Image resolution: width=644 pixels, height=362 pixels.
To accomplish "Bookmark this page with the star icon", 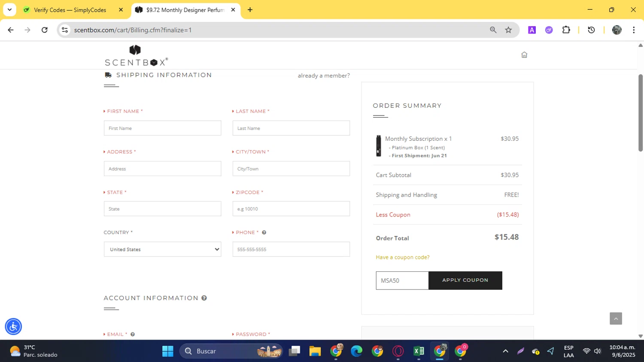I will pos(508,30).
